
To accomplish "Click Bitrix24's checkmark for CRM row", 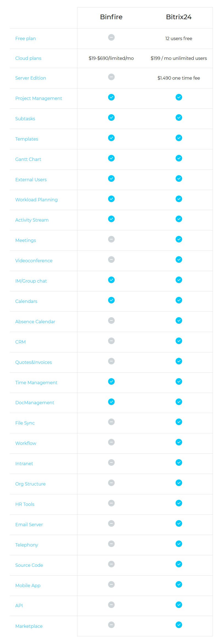I will click(179, 341).
